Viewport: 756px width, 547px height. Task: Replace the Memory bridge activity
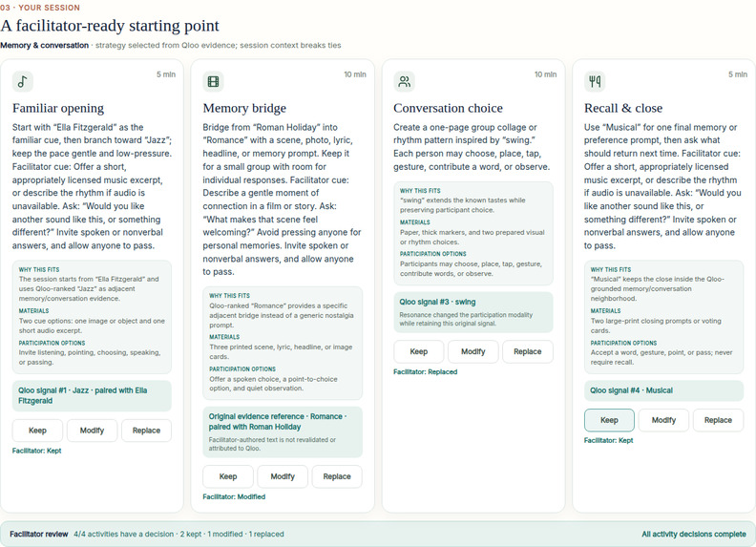click(337, 476)
